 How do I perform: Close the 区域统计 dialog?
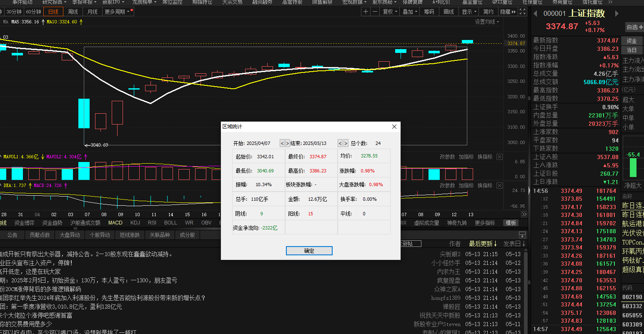394,127
